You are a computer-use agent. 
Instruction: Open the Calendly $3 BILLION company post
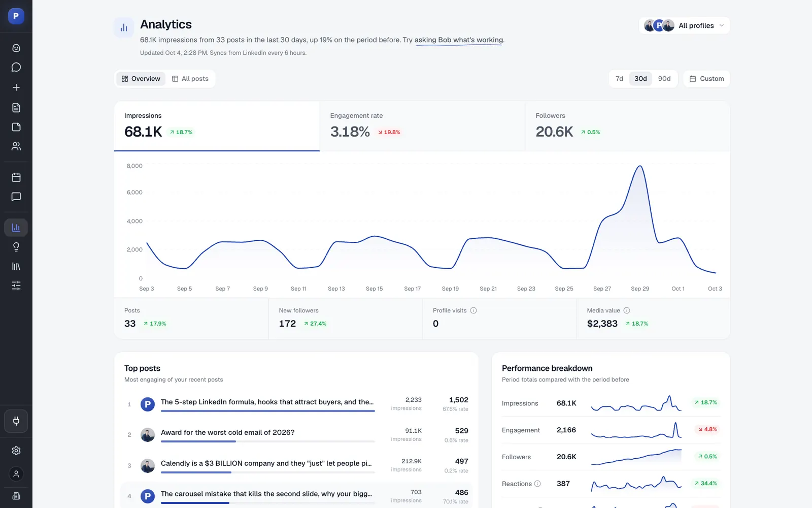296,465
